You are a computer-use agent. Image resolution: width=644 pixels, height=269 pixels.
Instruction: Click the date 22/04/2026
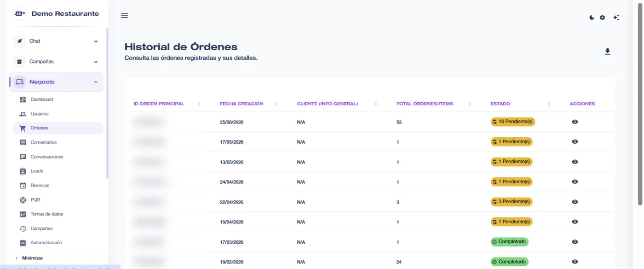(x=232, y=202)
